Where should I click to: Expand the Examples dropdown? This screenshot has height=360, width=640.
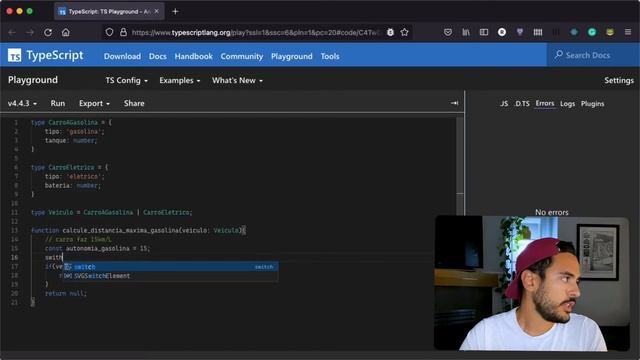pos(180,80)
